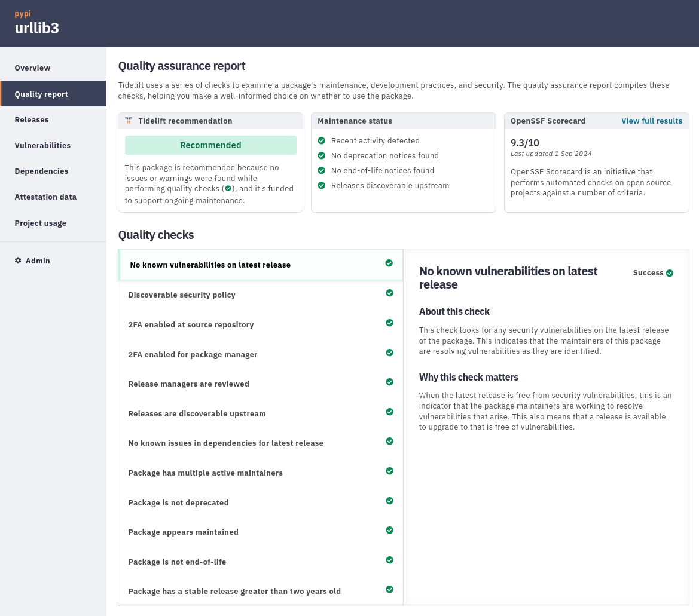
Task: Click checkmark beside Releases discoverable upstream status
Action: 322,185
